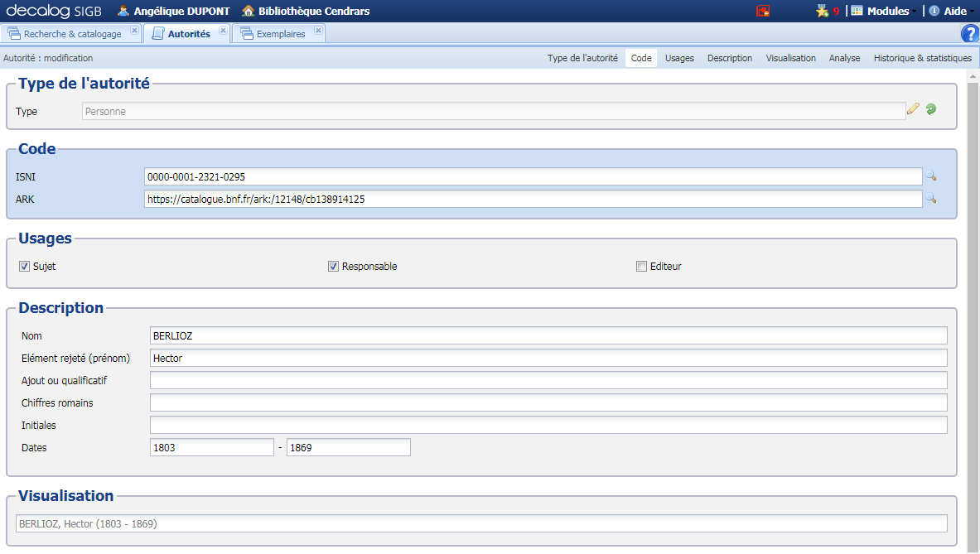Go to the Analyse section link
The image size is (980, 554).
coord(844,58)
